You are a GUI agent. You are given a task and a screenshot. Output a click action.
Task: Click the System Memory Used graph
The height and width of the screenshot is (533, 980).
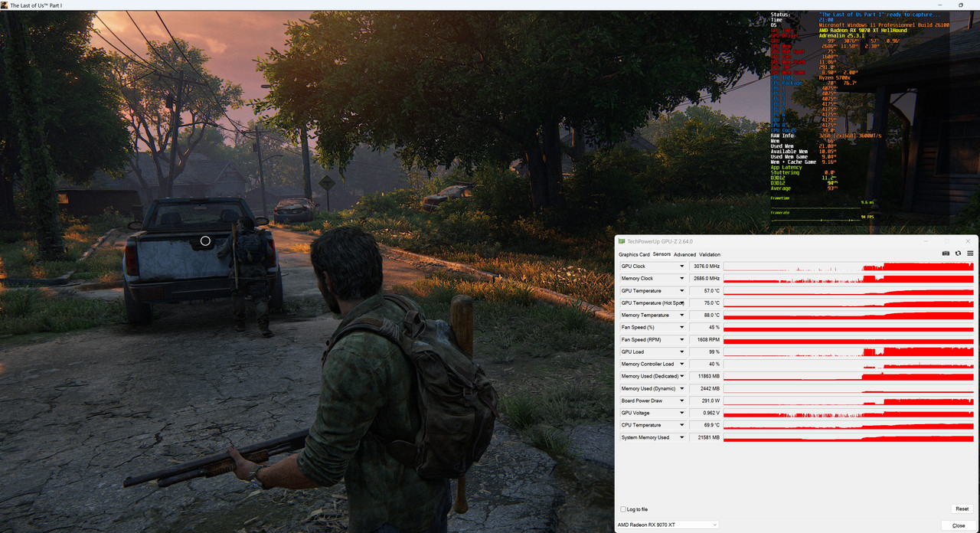848,437
